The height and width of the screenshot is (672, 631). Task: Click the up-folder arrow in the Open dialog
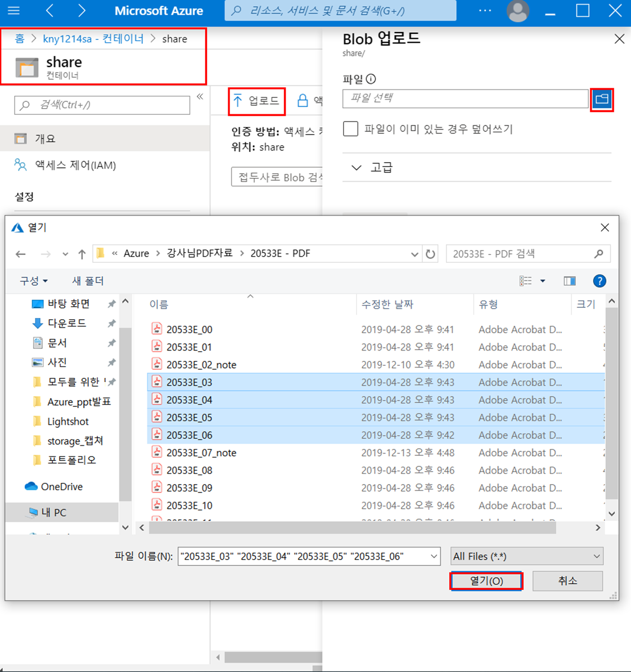[x=82, y=254]
